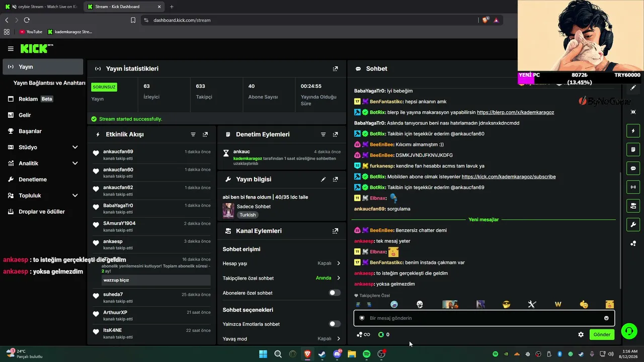Click the pencil edit icon in right sidebar
The height and width of the screenshot is (362, 644).
click(x=633, y=87)
